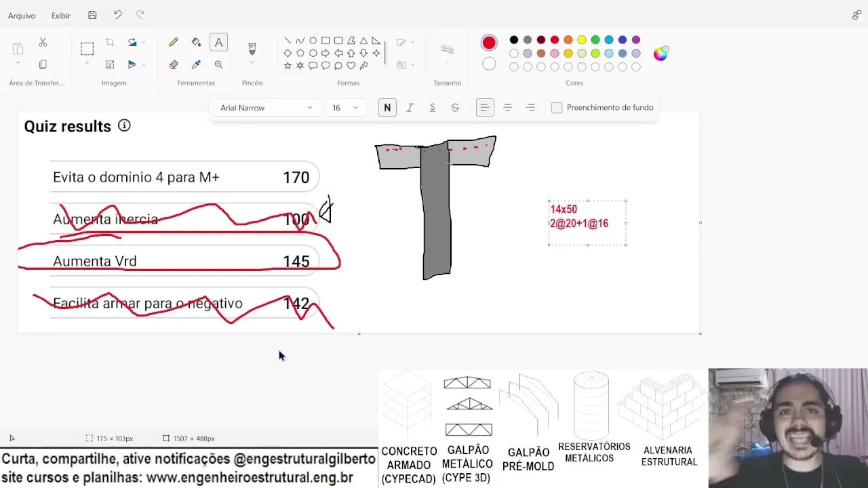Save the file with floppy icon
The width and height of the screenshot is (868, 488).
92,15
